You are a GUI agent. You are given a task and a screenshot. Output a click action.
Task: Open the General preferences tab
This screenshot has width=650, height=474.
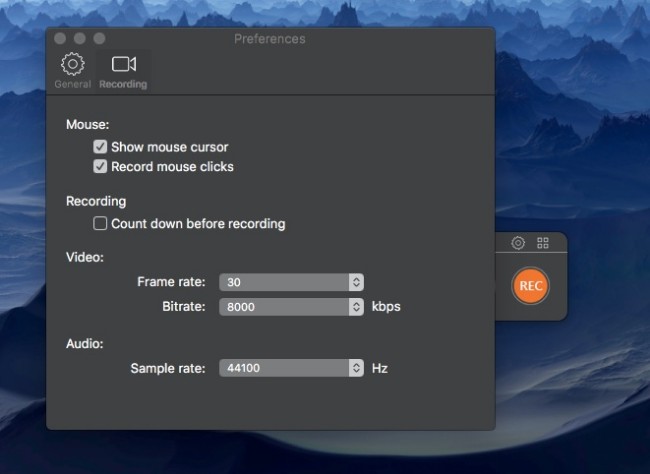(73, 70)
